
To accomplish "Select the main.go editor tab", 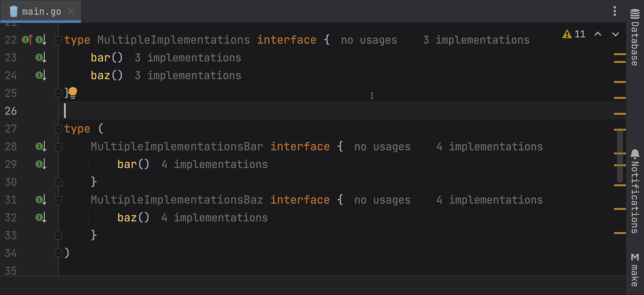I will (41, 12).
